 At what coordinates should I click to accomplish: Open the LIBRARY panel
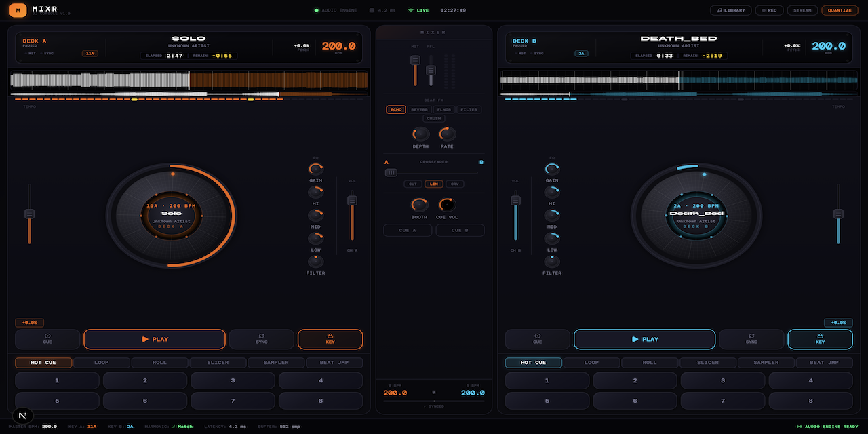[731, 10]
